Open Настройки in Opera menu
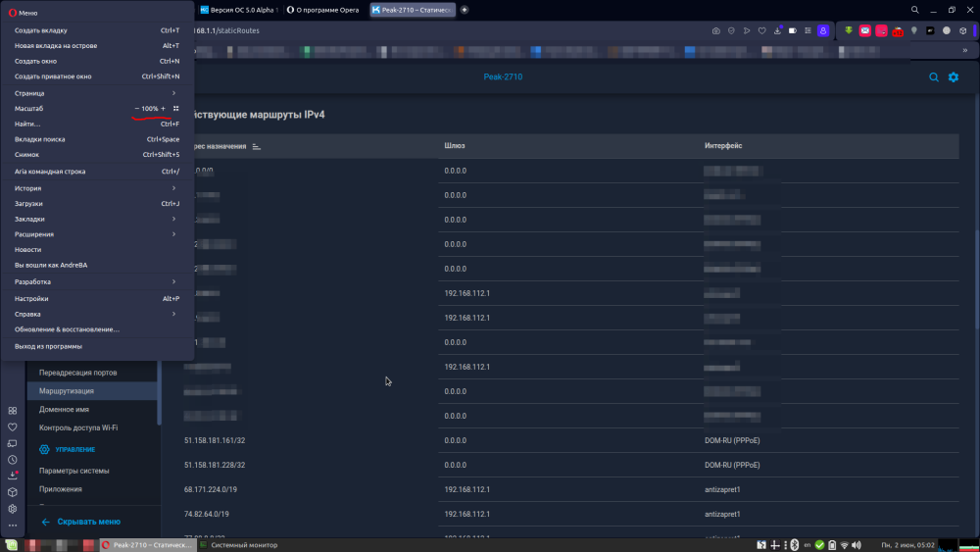This screenshot has height=552, width=980. click(x=97, y=299)
